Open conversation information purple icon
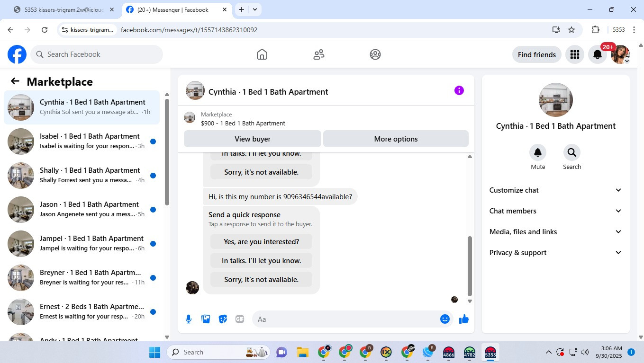Image resolution: width=644 pixels, height=363 pixels. coord(459,90)
